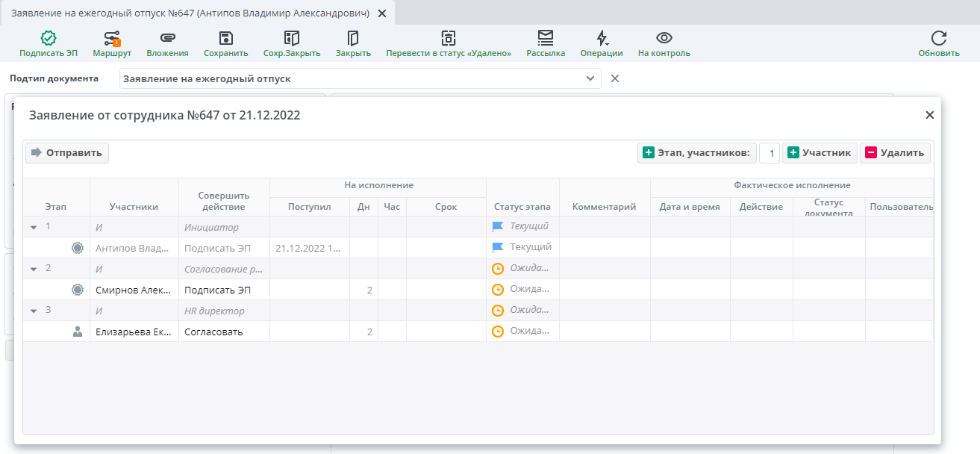Click the Удалить button in route dialog
The height and width of the screenshot is (454, 980).
tap(895, 153)
